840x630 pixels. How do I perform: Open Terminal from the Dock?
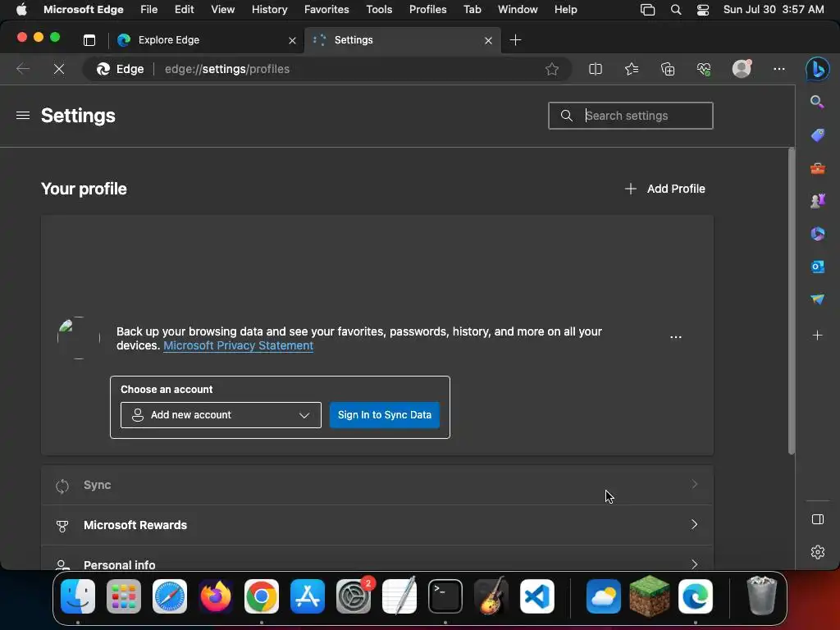pyautogui.click(x=445, y=596)
